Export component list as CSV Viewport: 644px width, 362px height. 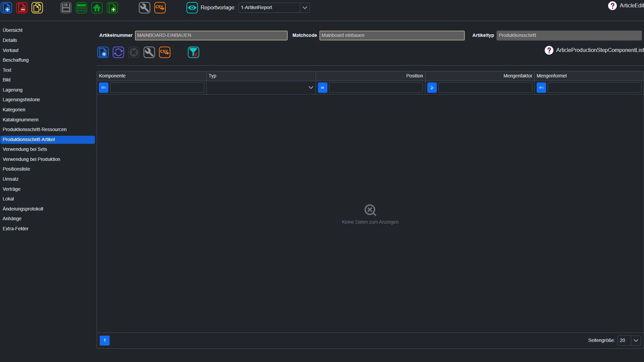165,52
